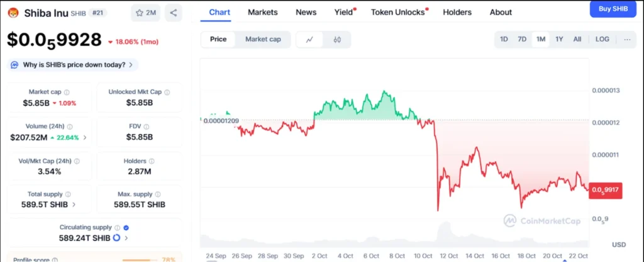Click the share icon button
Viewport: 644px width, 262px height.
[x=173, y=12]
